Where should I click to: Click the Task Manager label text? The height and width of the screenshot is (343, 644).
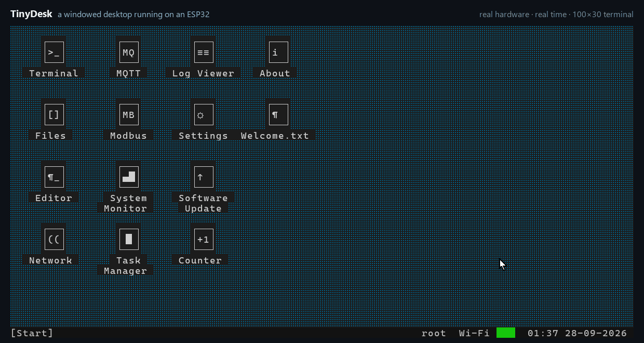[126, 266]
